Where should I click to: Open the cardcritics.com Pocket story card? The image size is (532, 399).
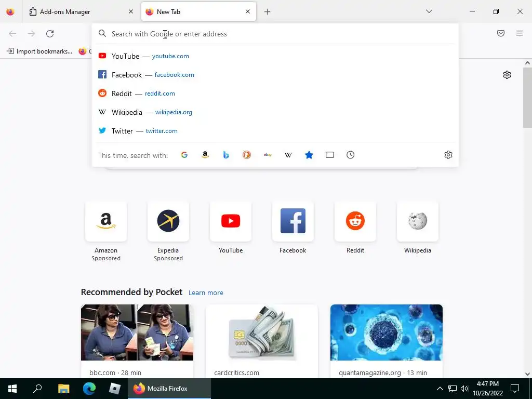[x=262, y=341]
